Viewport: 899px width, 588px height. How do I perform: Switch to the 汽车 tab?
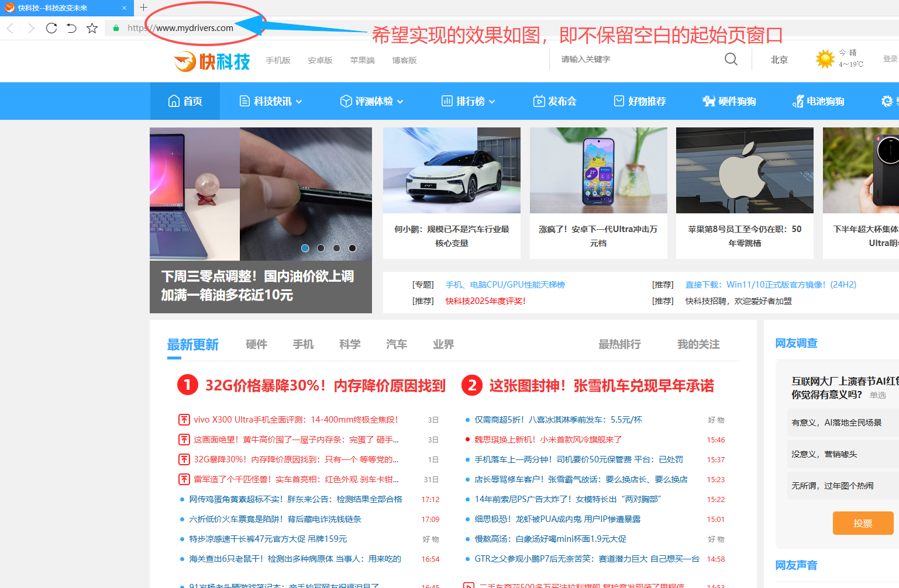pyautogui.click(x=397, y=345)
